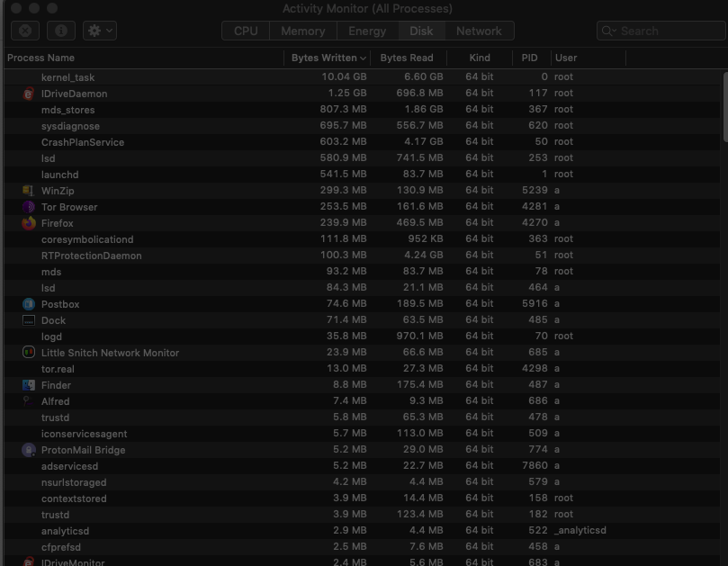Click the _analyticsd user cell
The height and width of the screenshot is (566, 728).
coord(580,530)
